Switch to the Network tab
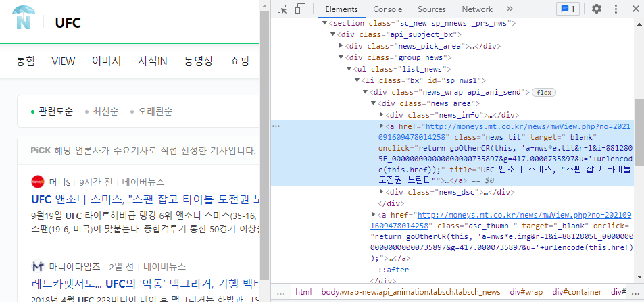Screen dimensions: 644x302 pyautogui.click(x=477, y=9)
